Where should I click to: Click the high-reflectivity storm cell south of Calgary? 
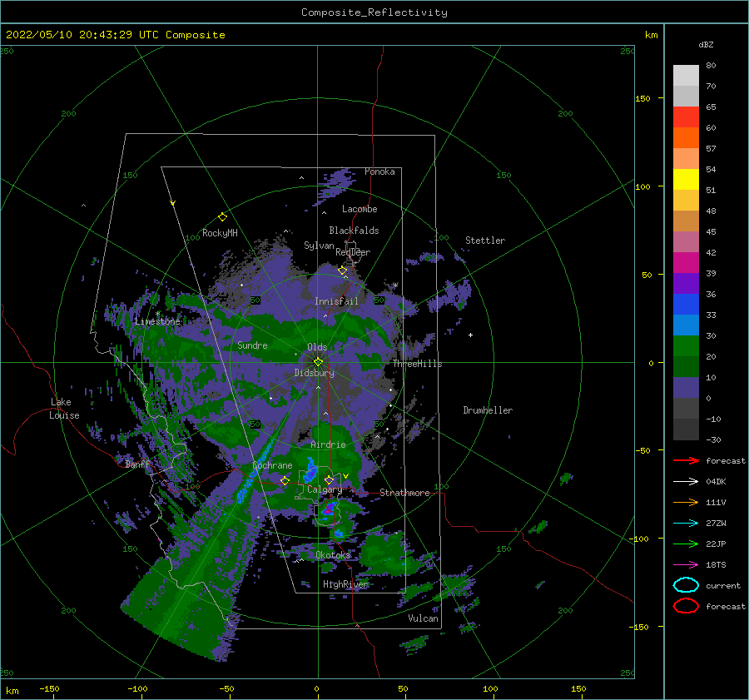(x=329, y=509)
